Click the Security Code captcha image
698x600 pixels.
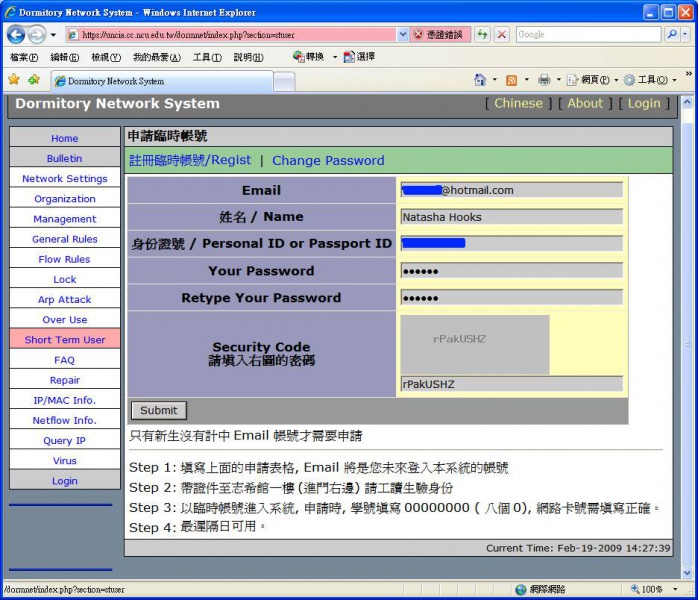(475, 343)
